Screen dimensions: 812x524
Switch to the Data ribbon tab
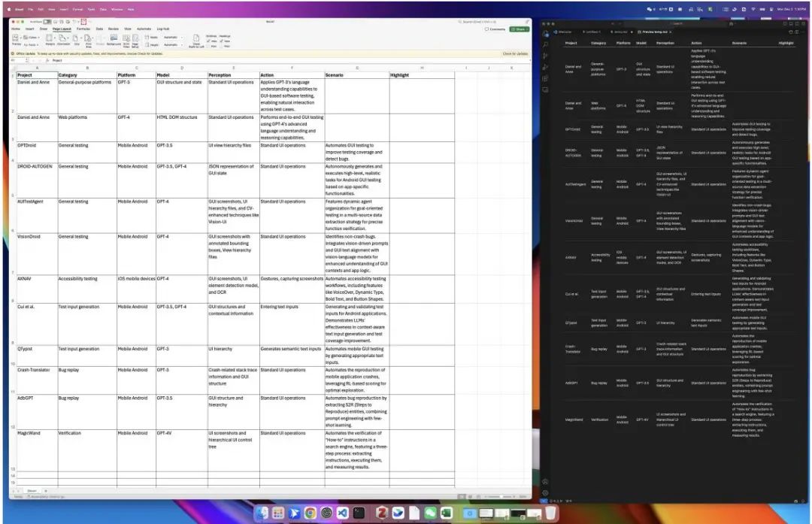(x=99, y=29)
